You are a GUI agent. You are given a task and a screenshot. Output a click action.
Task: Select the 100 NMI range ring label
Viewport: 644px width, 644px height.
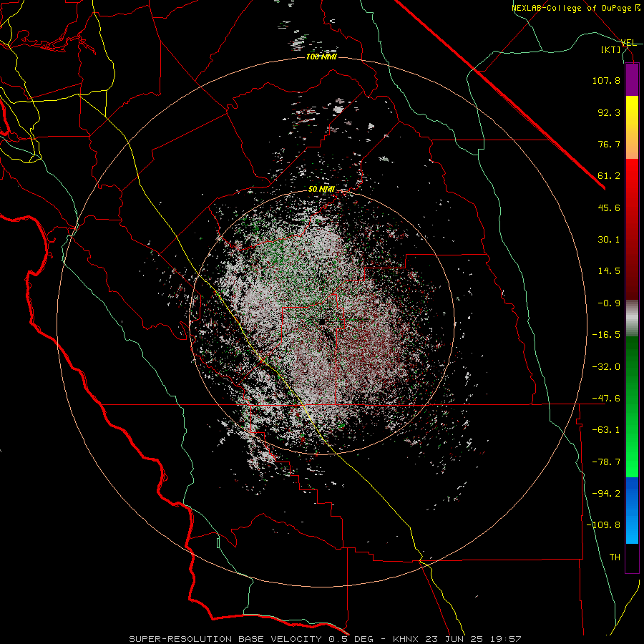pyautogui.click(x=321, y=57)
